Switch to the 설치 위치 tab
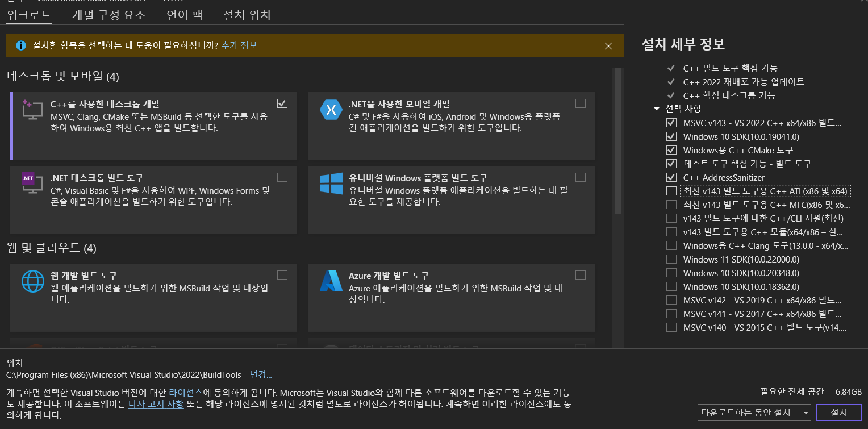Image resolution: width=868 pixels, height=429 pixels. click(x=247, y=15)
